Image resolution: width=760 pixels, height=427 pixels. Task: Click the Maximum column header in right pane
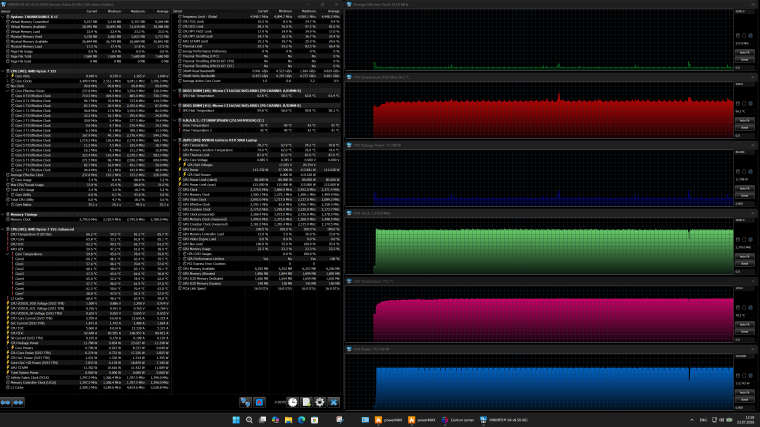[305, 11]
